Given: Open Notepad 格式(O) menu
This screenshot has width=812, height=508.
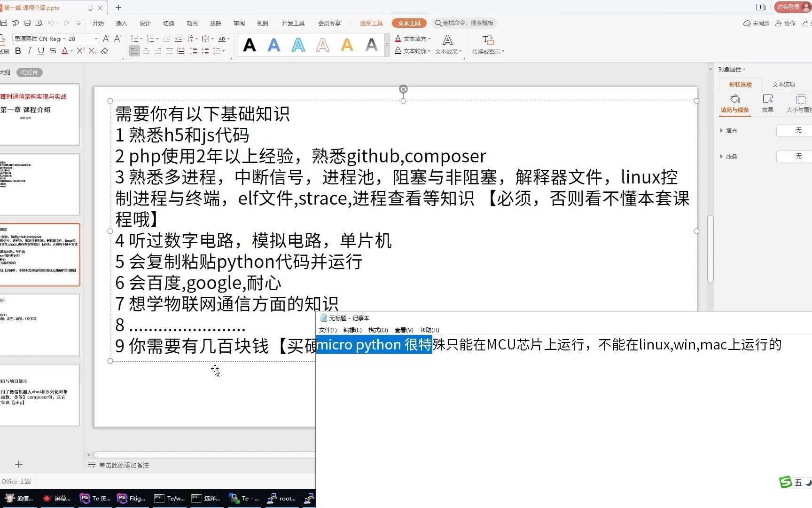Looking at the screenshot, I should click(x=378, y=330).
